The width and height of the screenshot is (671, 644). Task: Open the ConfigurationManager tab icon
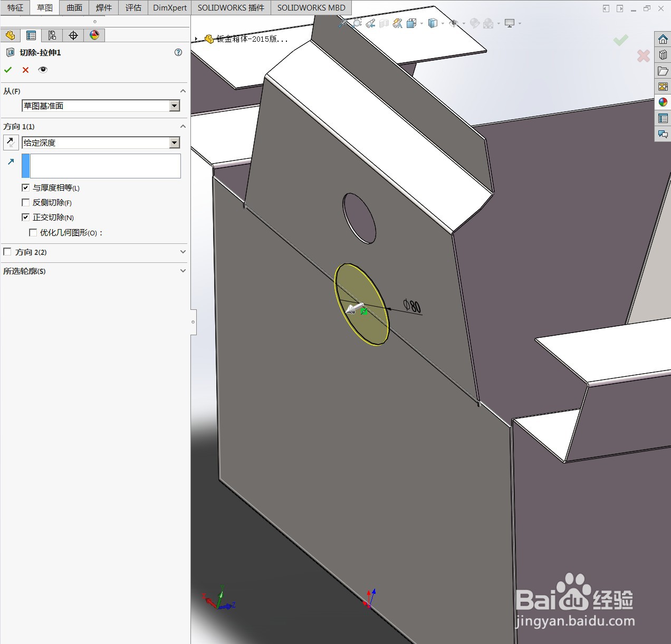click(52, 35)
